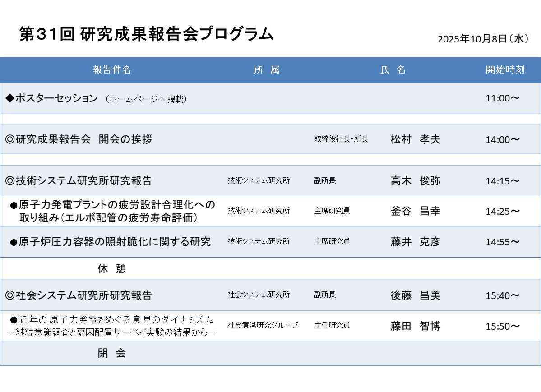Click 技術システム研究所研究報告 session heading
This screenshot has width=541, height=392.
[79, 181]
